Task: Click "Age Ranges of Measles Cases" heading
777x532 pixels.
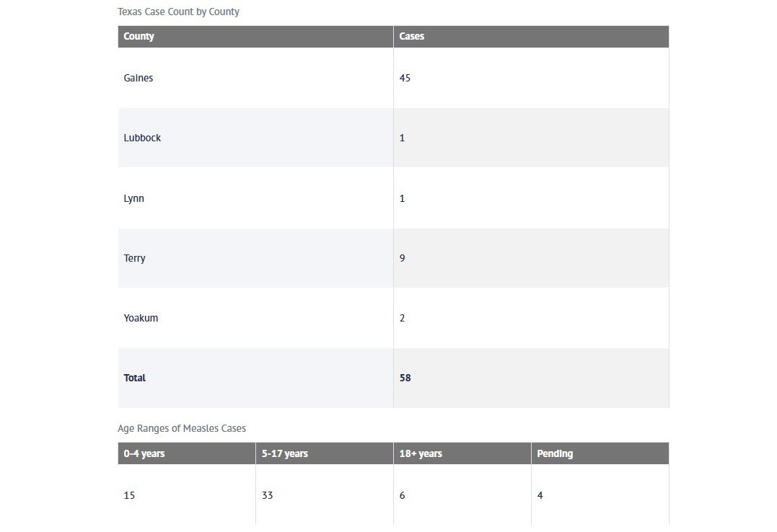Action: pyautogui.click(x=182, y=428)
